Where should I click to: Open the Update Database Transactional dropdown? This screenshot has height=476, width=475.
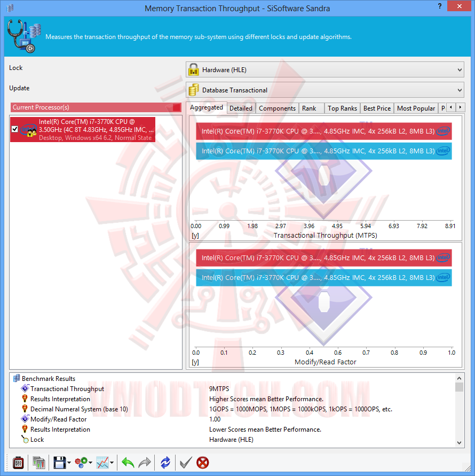pyautogui.click(x=325, y=90)
